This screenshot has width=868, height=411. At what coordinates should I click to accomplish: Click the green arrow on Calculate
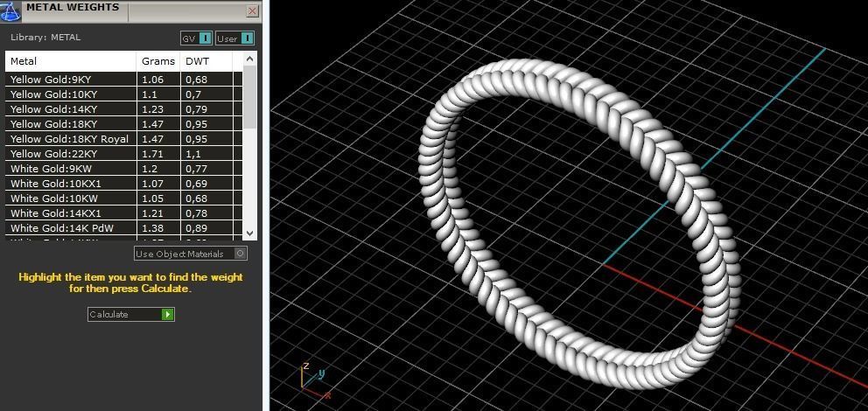168,314
